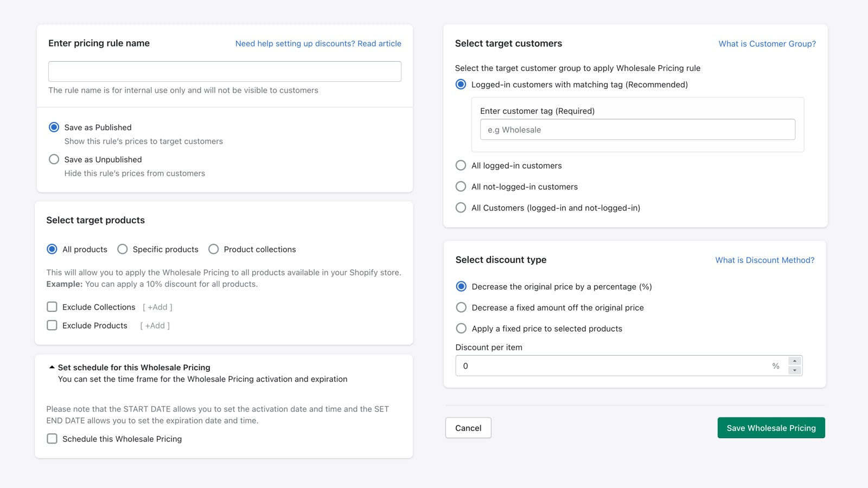Focus the pricing rule name field
The image size is (868, 488).
225,72
